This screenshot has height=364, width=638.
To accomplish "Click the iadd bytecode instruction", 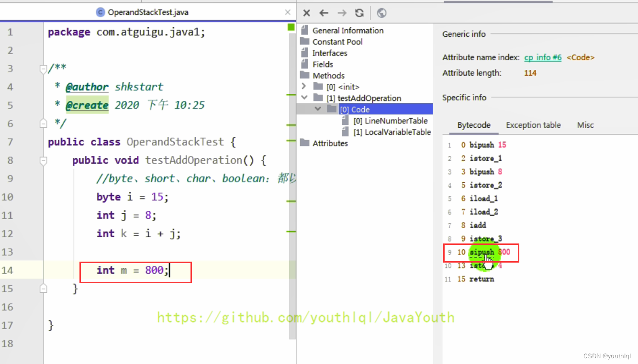I will pyautogui.click(x=478, y=225).
